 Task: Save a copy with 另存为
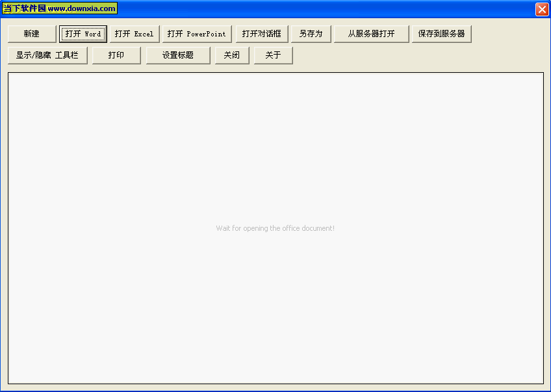click(311, 34)
